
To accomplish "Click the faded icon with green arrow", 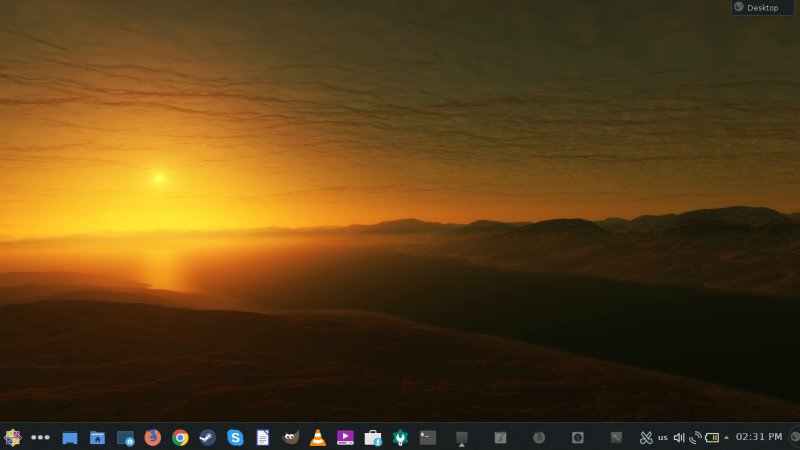I will [x=462, y=439].
